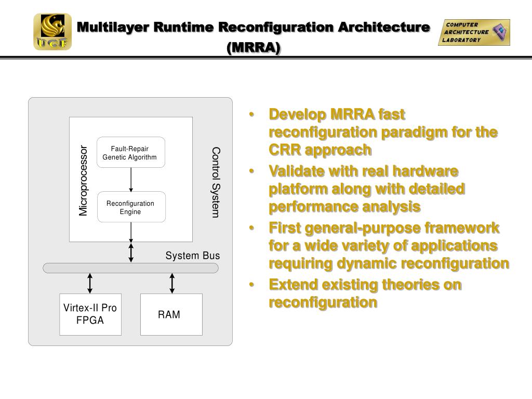The image size is (532, 399).
Task: Click the vertical Control System label
Action: (216, 182)
